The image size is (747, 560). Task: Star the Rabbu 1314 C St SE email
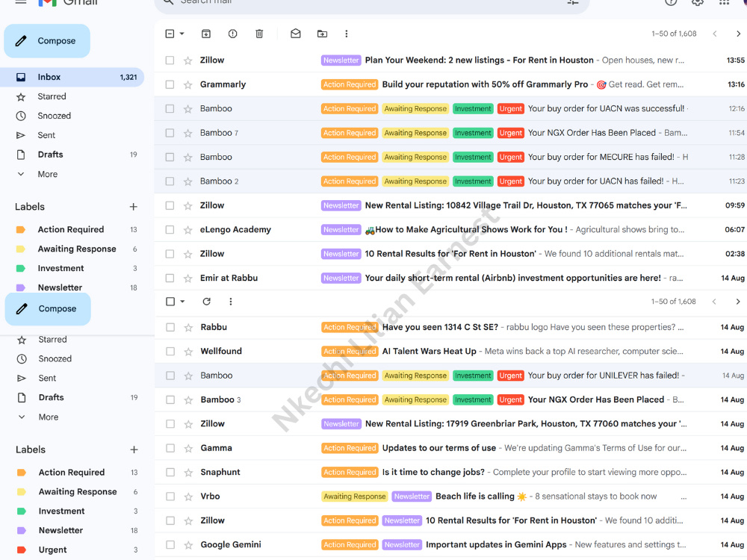188,328
